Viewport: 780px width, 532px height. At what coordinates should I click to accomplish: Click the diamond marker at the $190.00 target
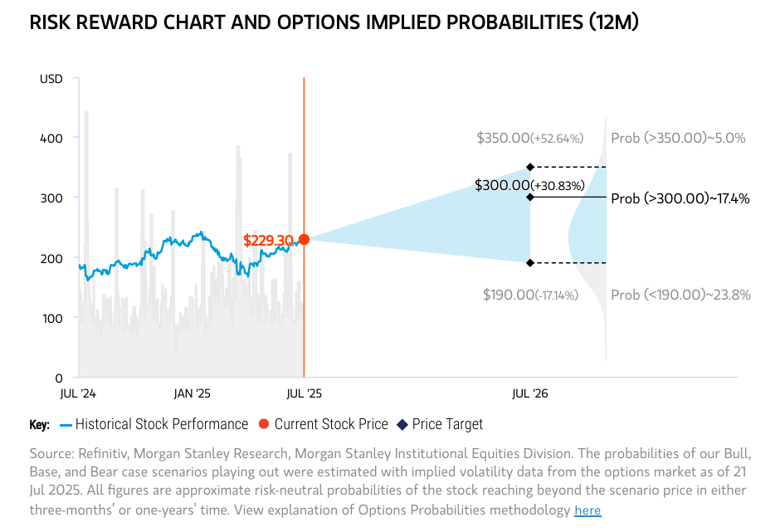(x=530, y=263)
